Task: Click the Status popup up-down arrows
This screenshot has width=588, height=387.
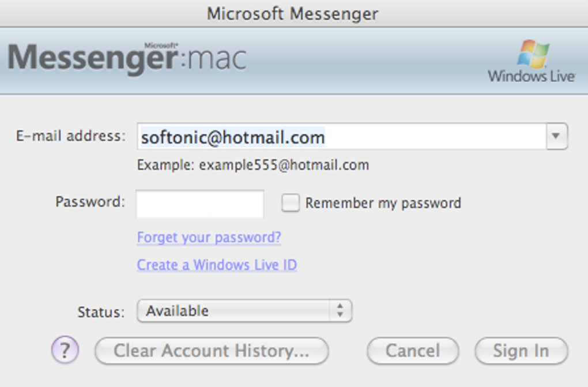Action: tap(340, 311)
